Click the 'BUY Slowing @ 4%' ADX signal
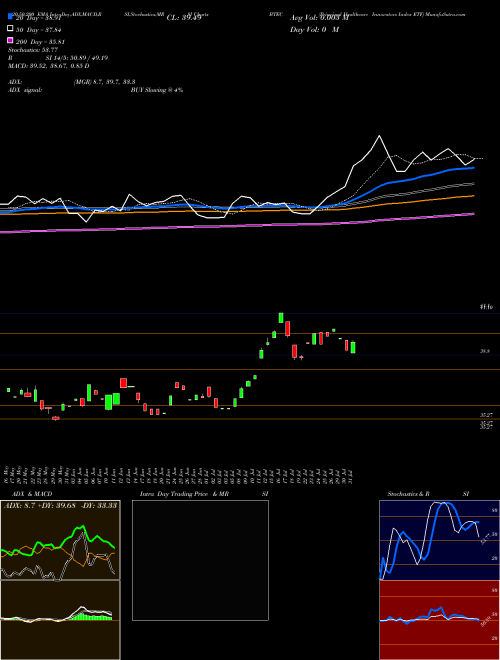 [x=157, y=90]
